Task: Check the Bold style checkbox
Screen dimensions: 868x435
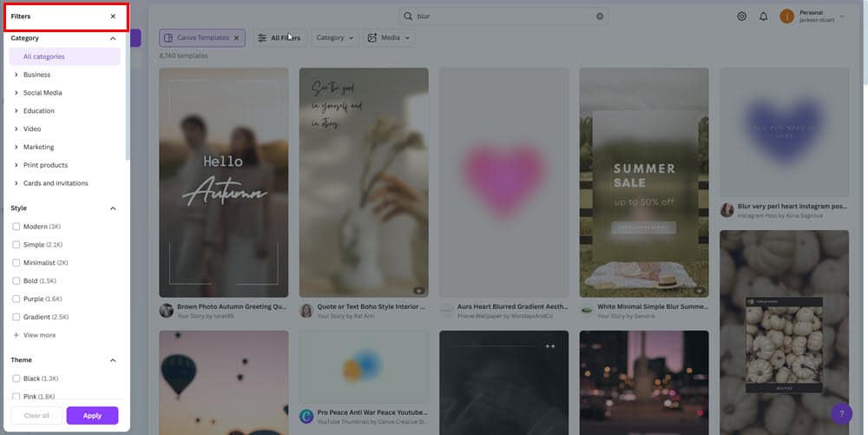Action: [x=16, y=280]
